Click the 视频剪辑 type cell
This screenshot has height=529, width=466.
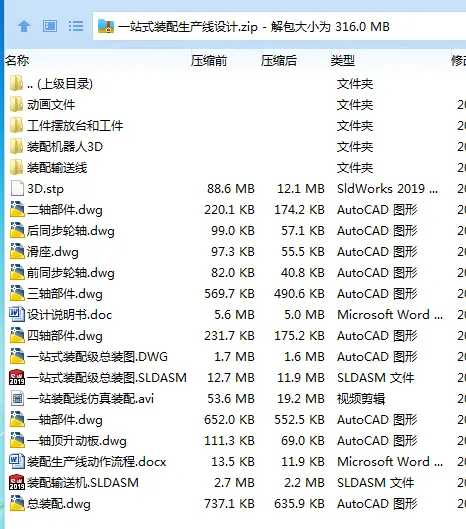(361, 399)
